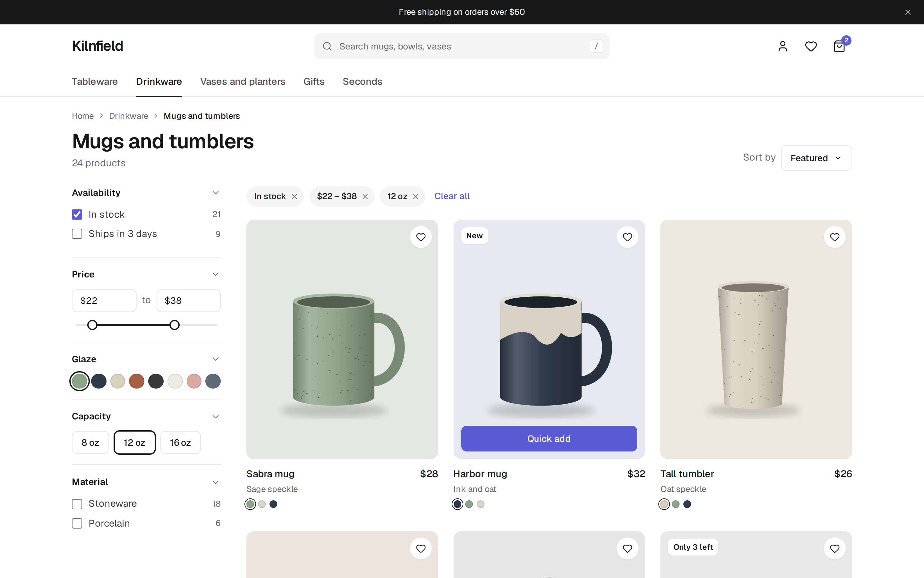Open the Tall tumbler product image
The image size is (924, 578).
point(756,339)
